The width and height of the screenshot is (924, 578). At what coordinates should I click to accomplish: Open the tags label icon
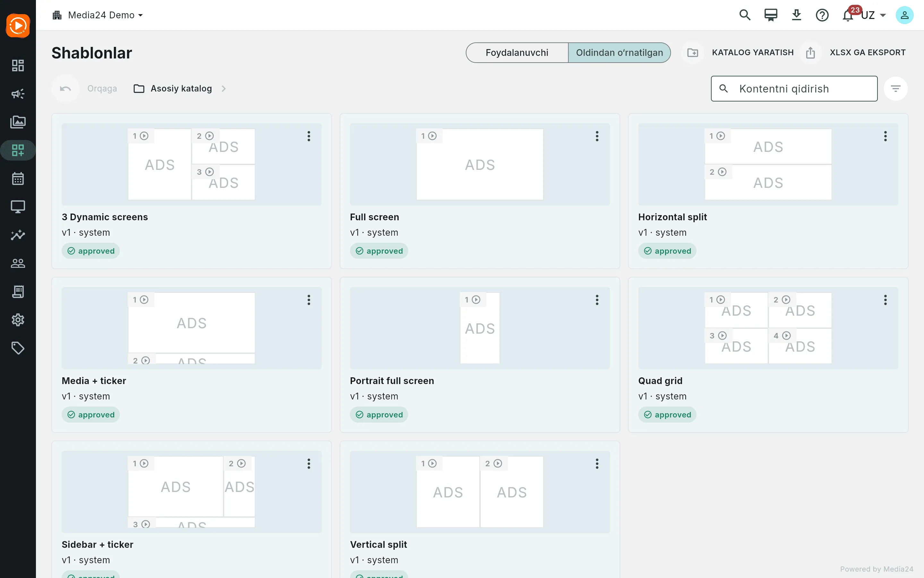pyautogui.click(x=18, y=348)
